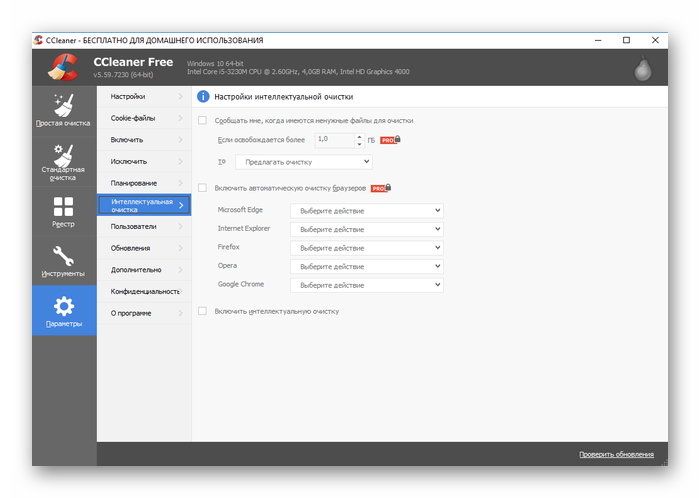Maximize the CCleaner window
The image size is (700, 498).
point(626,40)
